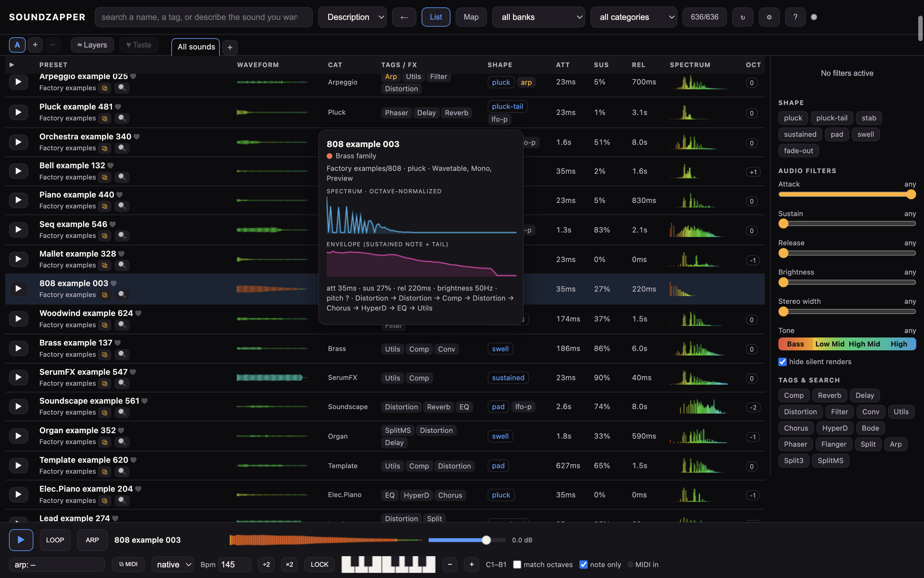Enable match octaves checkbox
924x578 pixels.
tap(517, 565)
